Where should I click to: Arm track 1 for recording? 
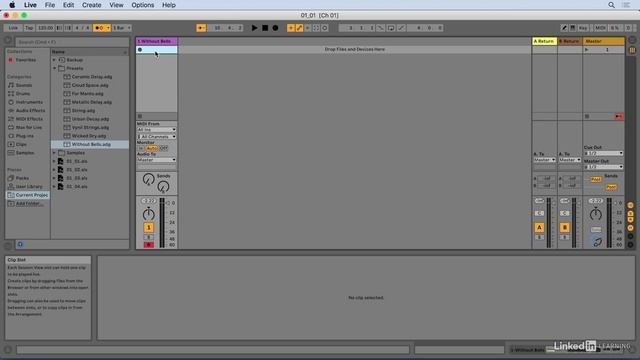click(x=149, y=245)
